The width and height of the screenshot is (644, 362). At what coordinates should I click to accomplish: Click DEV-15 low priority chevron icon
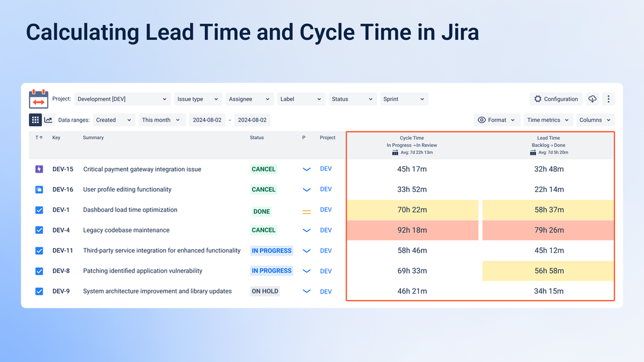click(306, 169)
